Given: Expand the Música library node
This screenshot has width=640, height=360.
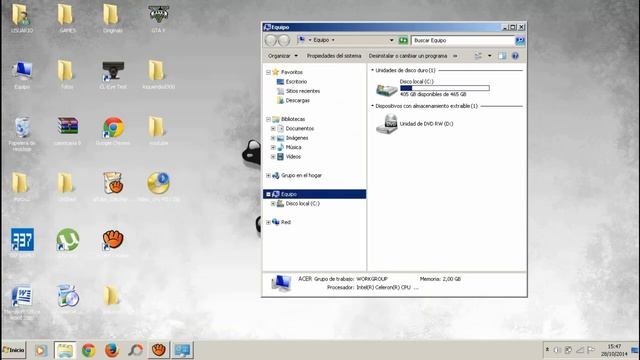Looking at the screenshot, I should tap(273, 147).
